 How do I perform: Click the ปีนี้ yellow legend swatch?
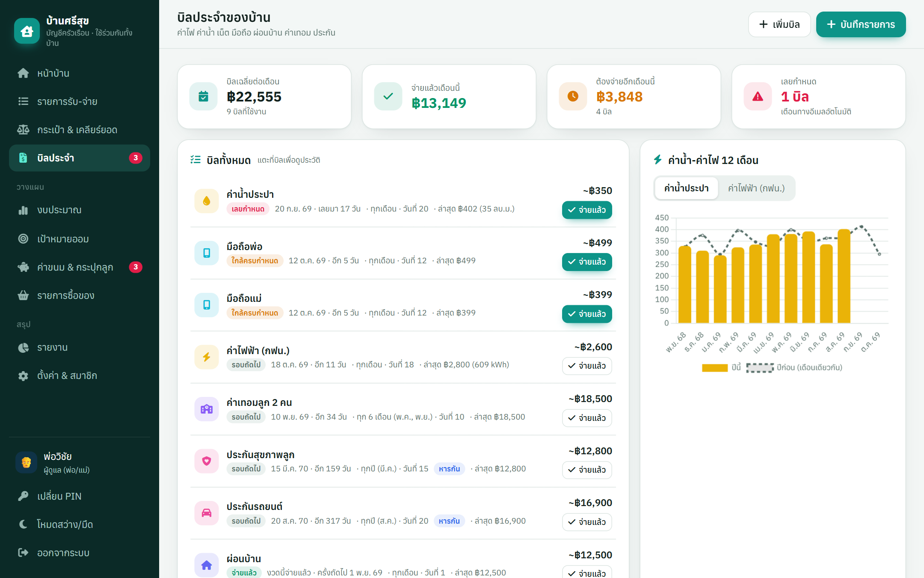click(x=714, y=368)
